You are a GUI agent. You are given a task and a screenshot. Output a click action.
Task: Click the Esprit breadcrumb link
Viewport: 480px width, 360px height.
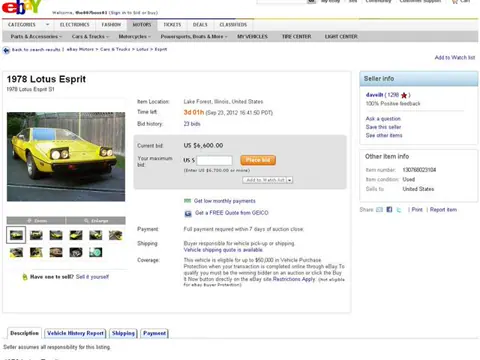pyautogui.click(x=161, y=49)
